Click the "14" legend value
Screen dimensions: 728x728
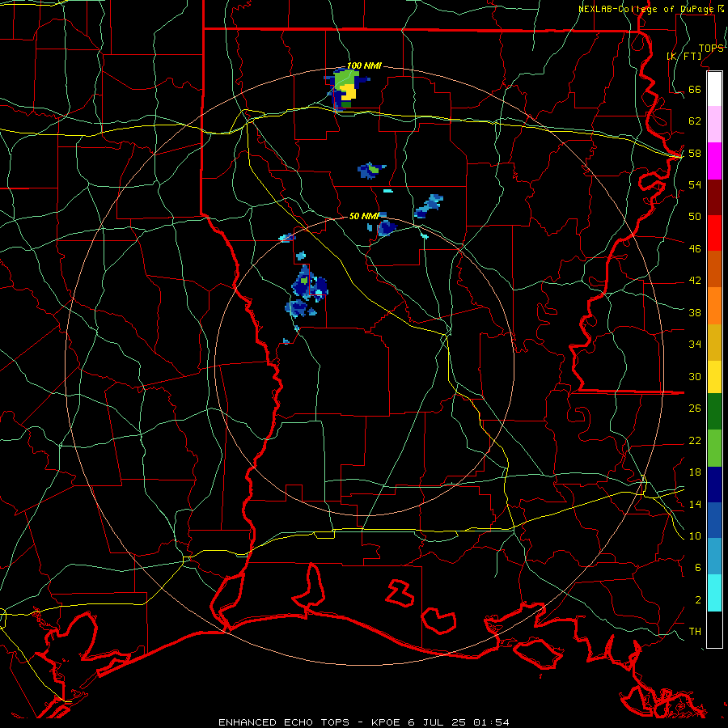(x=695, y=504)
